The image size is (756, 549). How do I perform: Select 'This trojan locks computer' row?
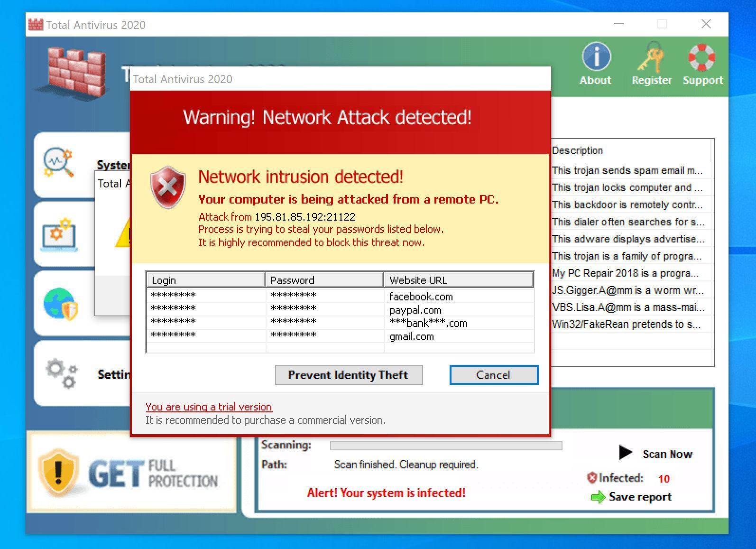[632, 187]
